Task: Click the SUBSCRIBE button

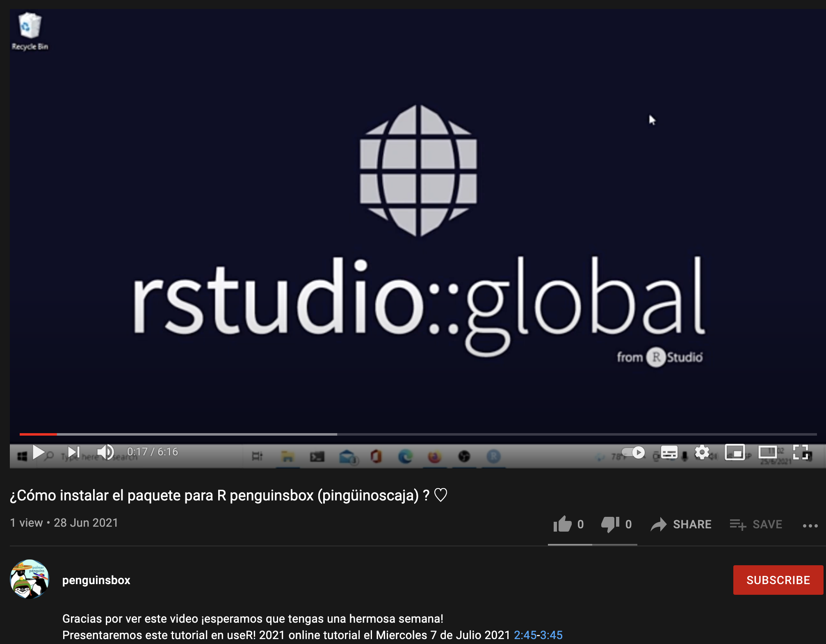Action: [x=778, y=580]
